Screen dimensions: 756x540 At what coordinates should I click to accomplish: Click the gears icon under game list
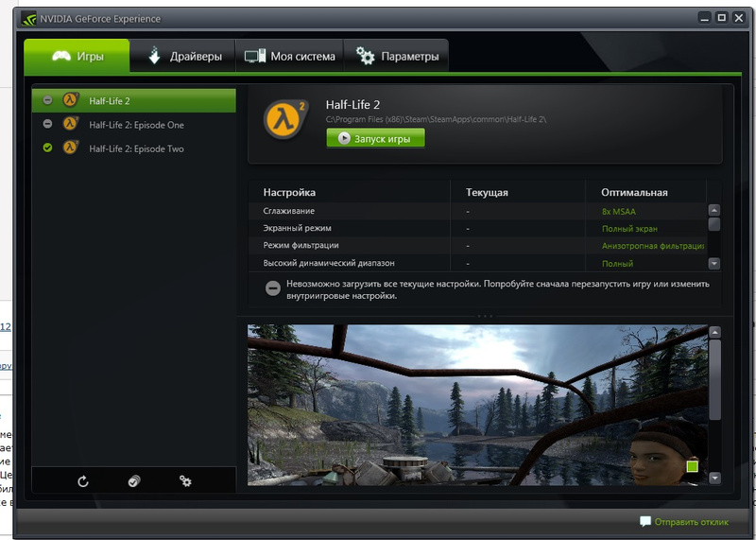pyautogui.click(x=185, y=481)
